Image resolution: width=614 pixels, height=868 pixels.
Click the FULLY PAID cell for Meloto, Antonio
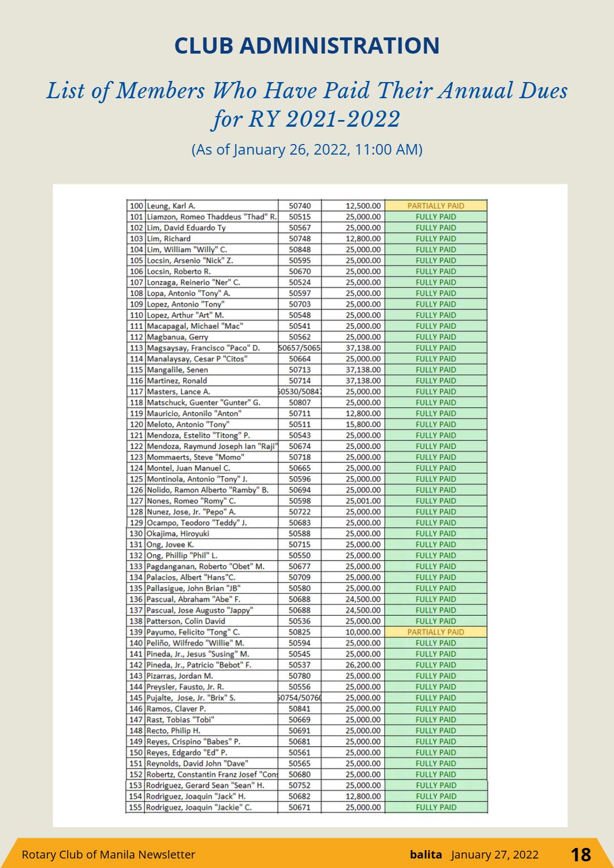436,424
